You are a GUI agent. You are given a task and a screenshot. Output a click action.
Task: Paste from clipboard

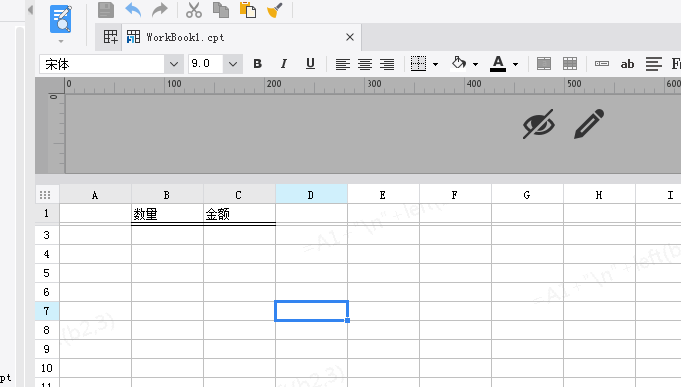[x=248, y=10]
